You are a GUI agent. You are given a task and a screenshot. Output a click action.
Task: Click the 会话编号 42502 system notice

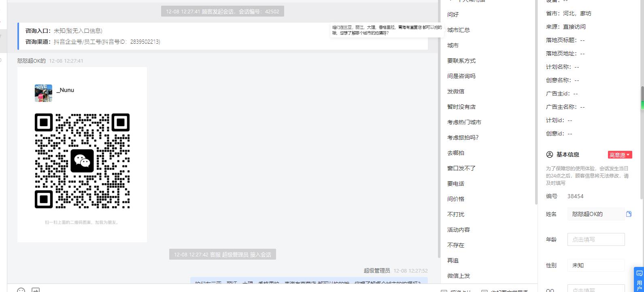(x=223, y=11)
